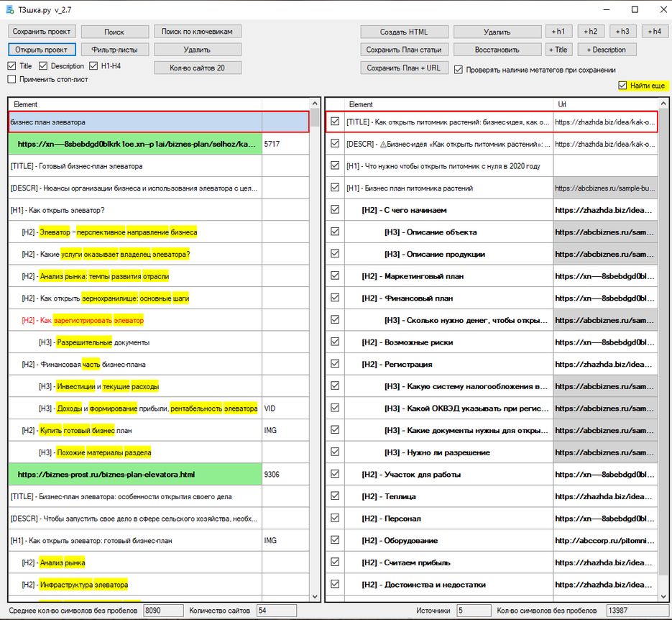Viewport: 672px width, 620px height.
Task: Uncheck checkbox for H2 Маркетинговый план
Action: click(335, 275)
